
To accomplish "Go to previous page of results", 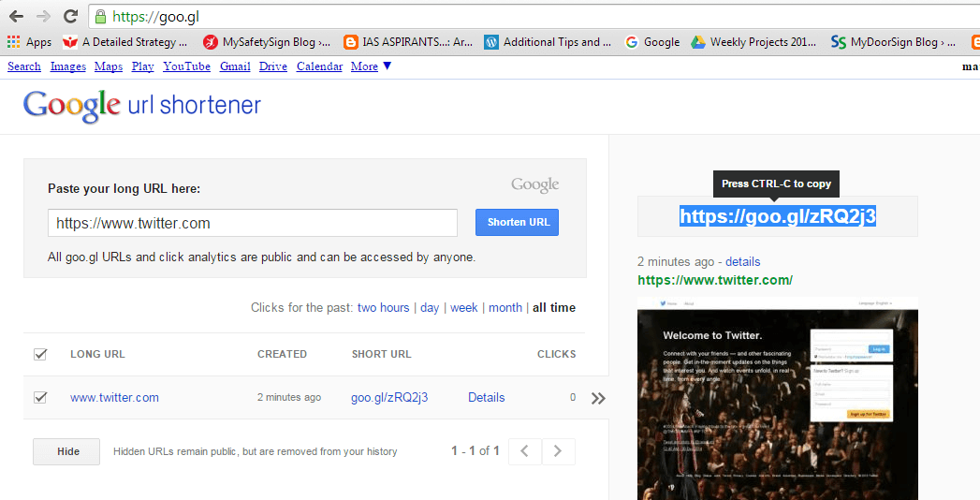I will pyautogui.click(x=525, y=451).
